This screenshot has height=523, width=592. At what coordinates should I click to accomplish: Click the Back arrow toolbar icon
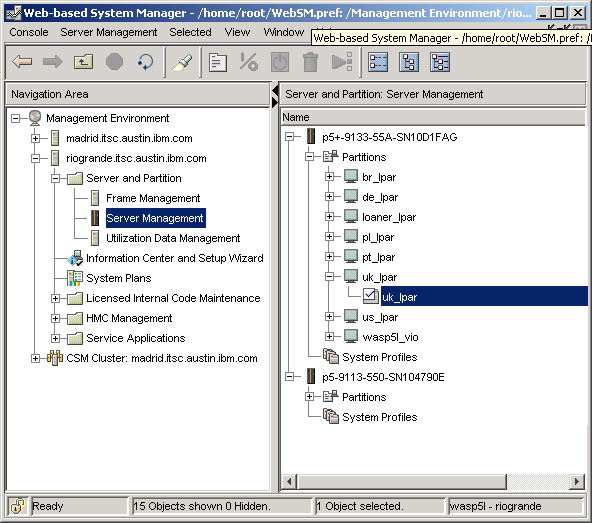22,62
